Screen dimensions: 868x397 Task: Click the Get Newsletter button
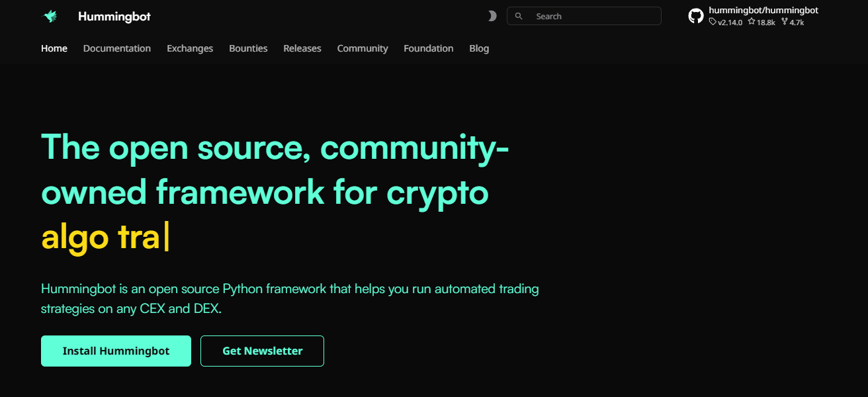[262, 351]
